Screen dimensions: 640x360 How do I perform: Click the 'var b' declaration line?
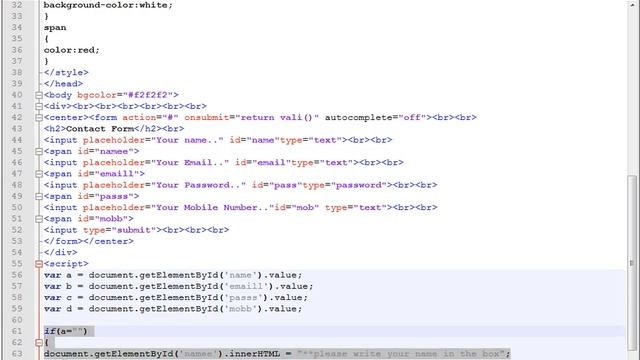(179, 287)
